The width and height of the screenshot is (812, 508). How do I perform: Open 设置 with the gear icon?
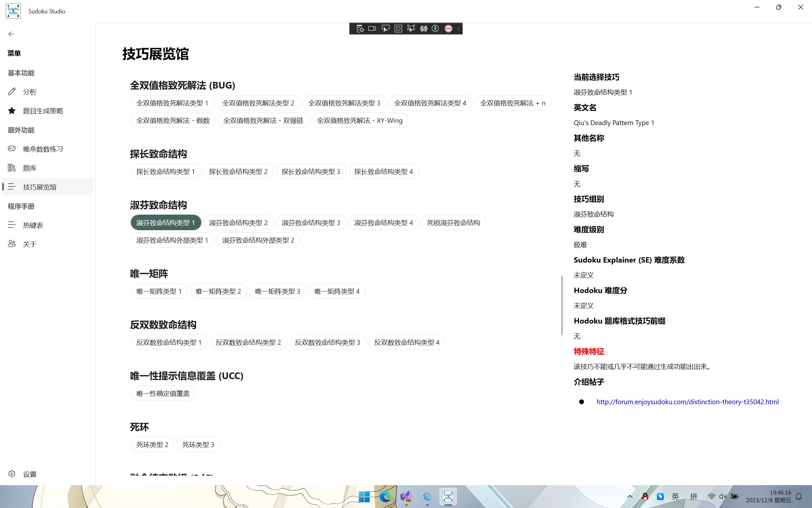48,474
